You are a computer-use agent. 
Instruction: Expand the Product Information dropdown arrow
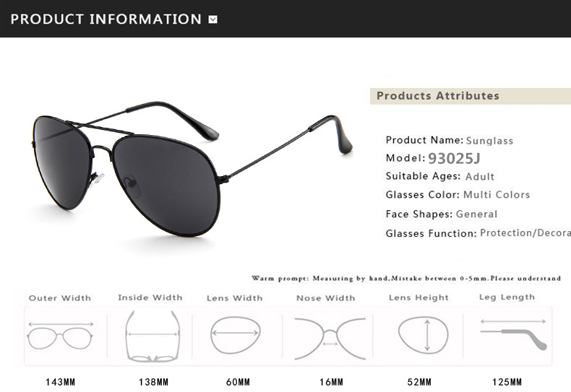point(213,19)
